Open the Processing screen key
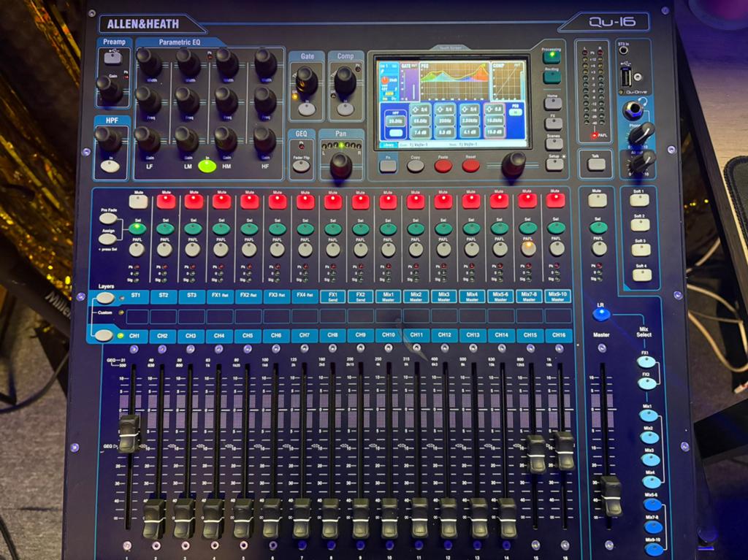The height and width of the screenshot is (560, 748). [x=552, y=57]
